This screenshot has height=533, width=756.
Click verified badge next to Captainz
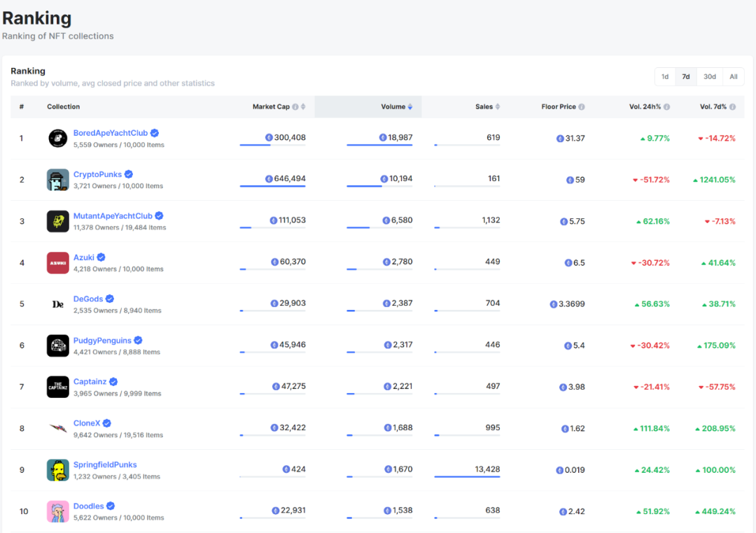pyautogui.click(x=113, y=382)
